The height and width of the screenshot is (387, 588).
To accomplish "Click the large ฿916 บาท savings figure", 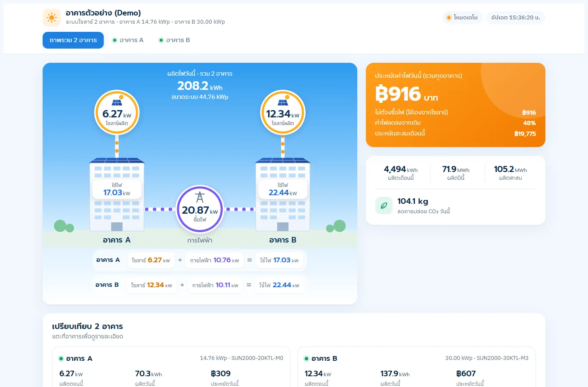I will [x=406, y=94].
